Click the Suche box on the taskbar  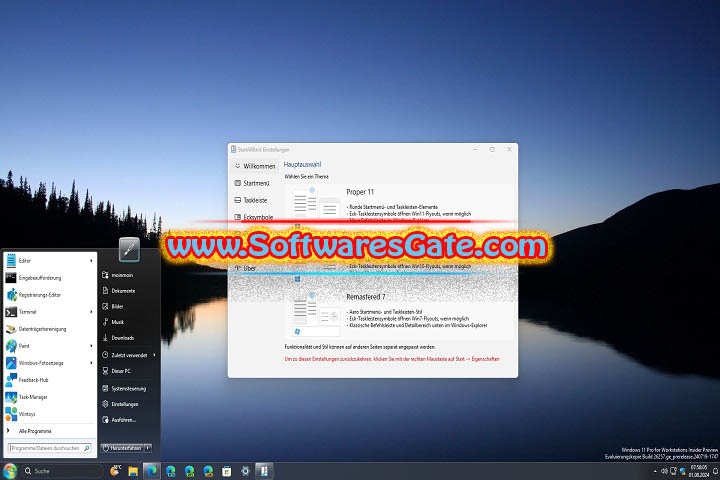click(x=62, y=471)
